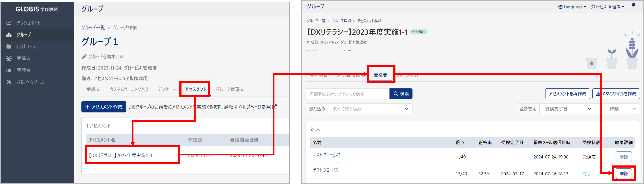Screen dimensions: 644x184
Task: Click the アセスメント作成 button
Action: pyautogui.click(x=104, y=107)
